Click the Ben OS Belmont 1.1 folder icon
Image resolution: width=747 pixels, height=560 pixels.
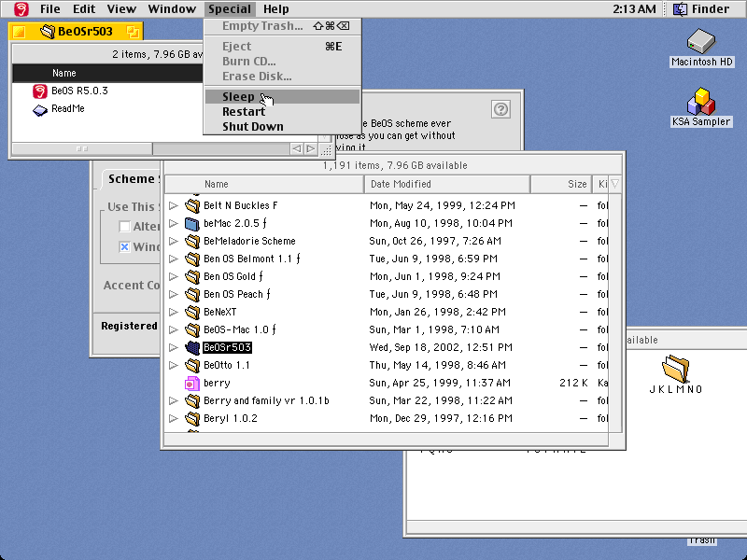[x=192, y=259]
